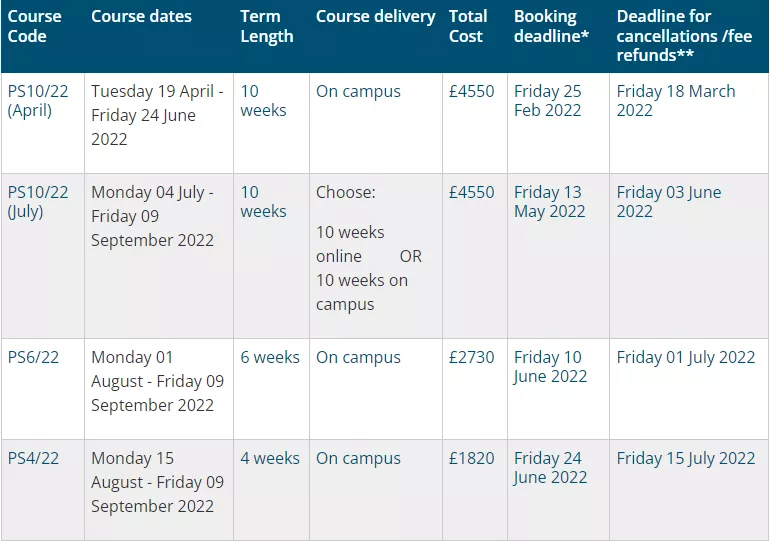Click the £2730 total cost cell

coord(471,358)
